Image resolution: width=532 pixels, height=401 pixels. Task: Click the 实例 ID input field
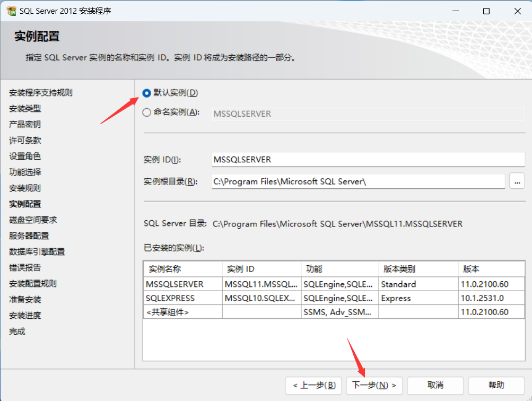coord(368,160)
